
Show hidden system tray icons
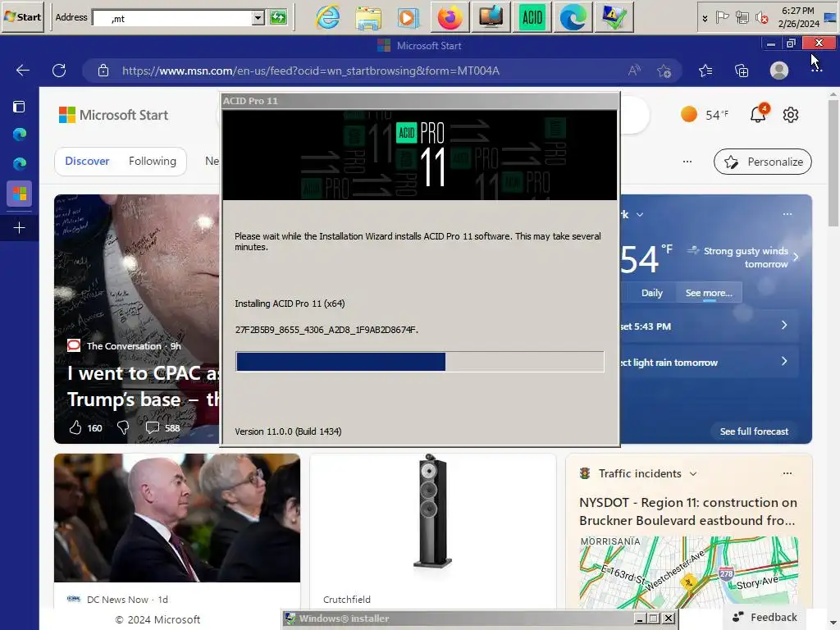tap(705, 19)
